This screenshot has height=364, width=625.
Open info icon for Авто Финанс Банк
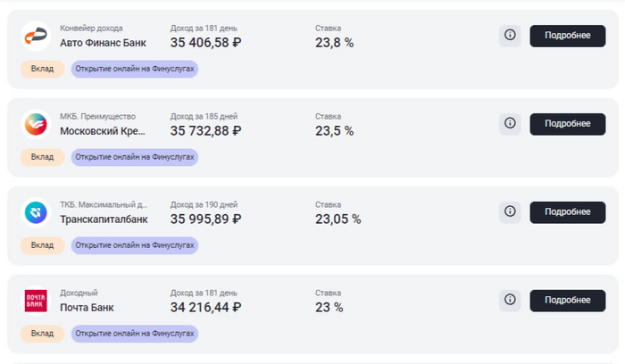[510, 35]
